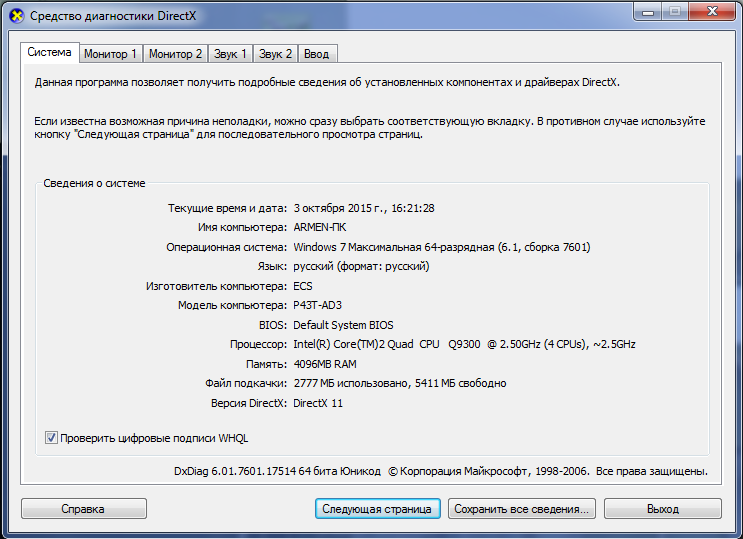Open the Ввод tab

pyautogui.click(x=317, y=54)
